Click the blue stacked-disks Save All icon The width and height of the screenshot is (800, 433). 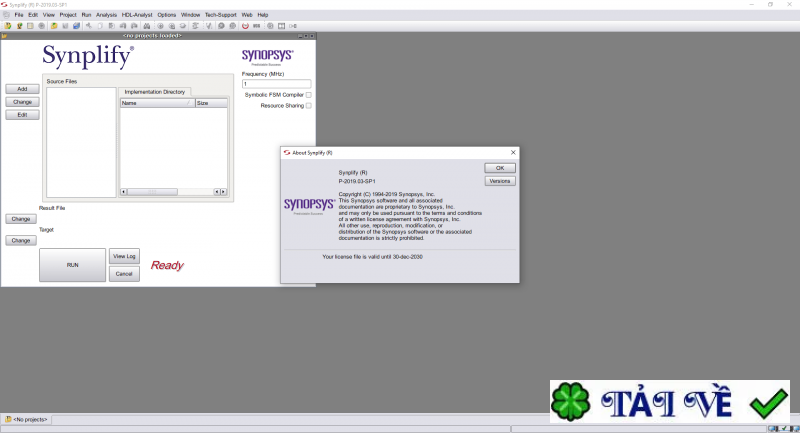(x=77, y=26)
